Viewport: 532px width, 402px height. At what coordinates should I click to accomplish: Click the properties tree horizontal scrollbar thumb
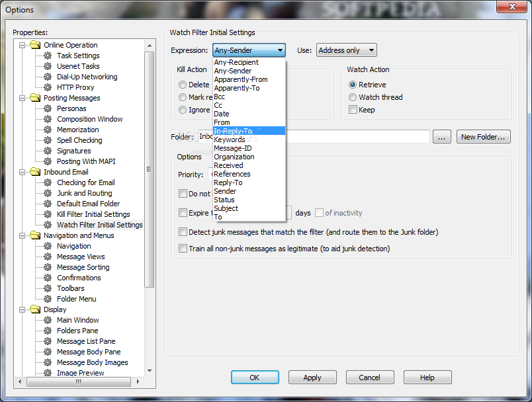(79, 382)
